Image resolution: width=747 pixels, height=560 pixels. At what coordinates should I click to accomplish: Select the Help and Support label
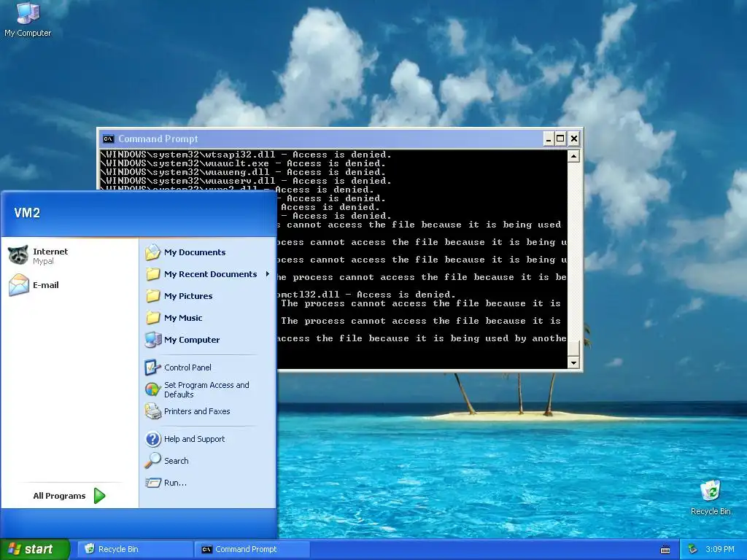(x=194, y=439)
